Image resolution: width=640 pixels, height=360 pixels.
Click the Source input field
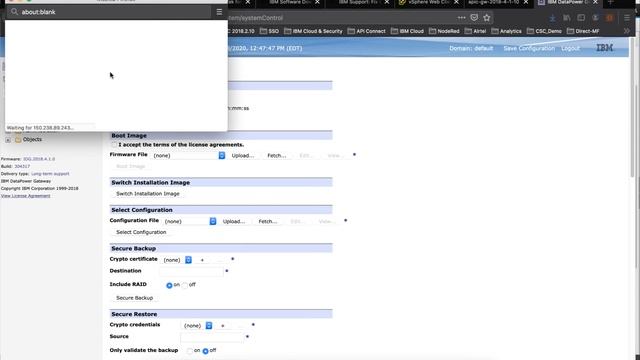click(212, 337)
